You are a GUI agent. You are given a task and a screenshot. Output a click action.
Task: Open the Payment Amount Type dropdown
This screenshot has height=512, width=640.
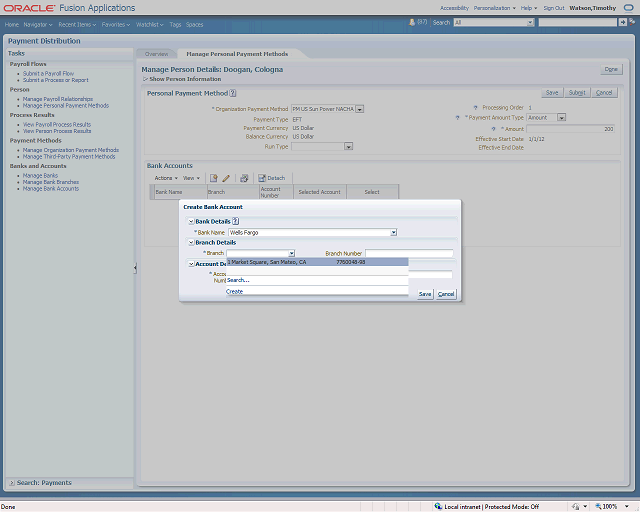click(x=562, y=118)
